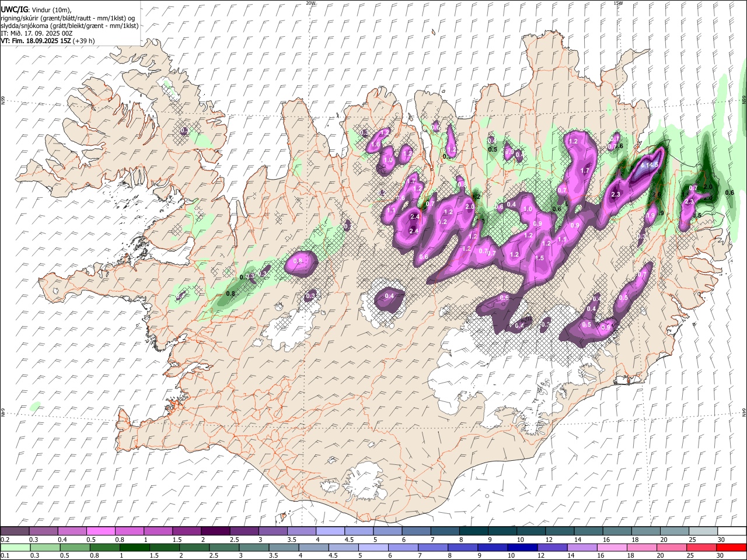Click the '1.6' precipitation value on the map
The height and width of the screenshot is (560, 747).
click(x=376, y=145)
